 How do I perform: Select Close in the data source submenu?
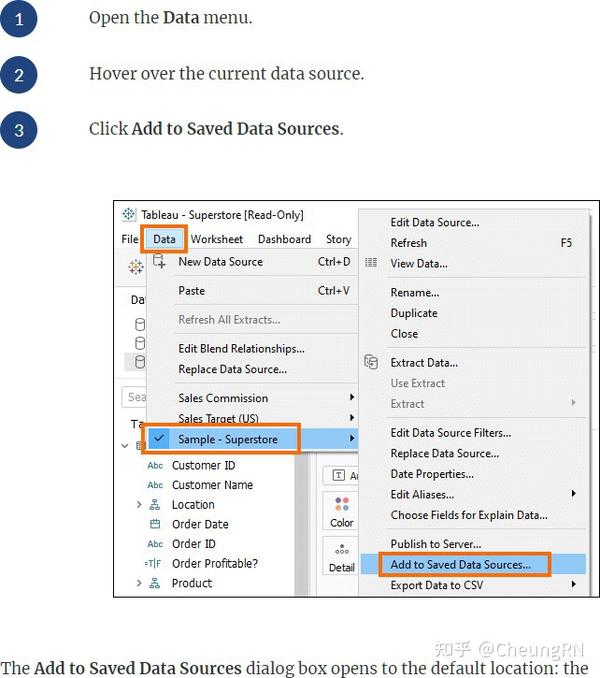pyautogui.click(x=473, y=334)
